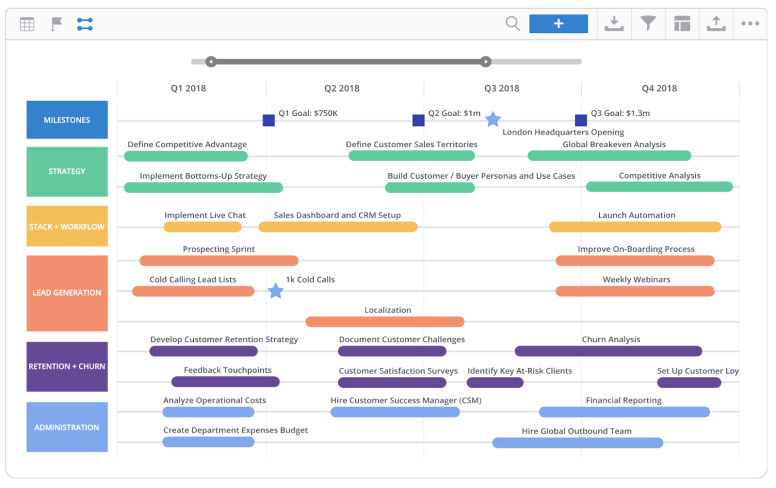Open the Define Customer Sales Territories bar
The width and height of the screenshot is (776, 488).
coord(412,156)
